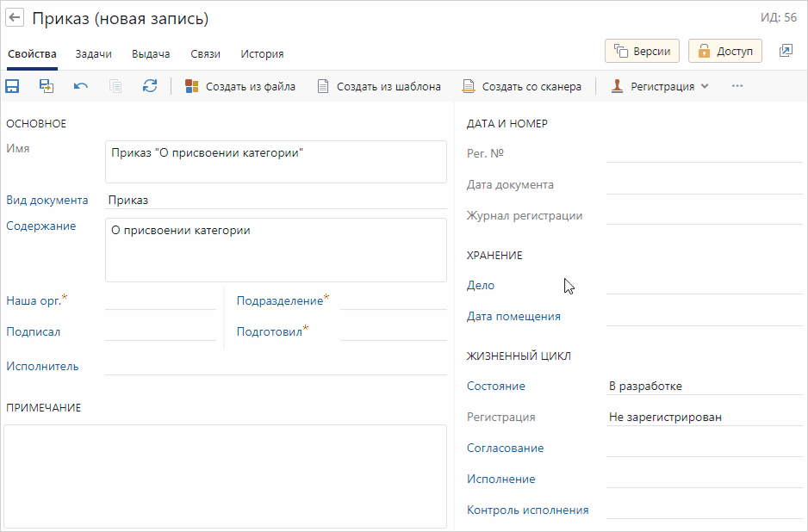Click into the Примечание text area

pos(225,475)
